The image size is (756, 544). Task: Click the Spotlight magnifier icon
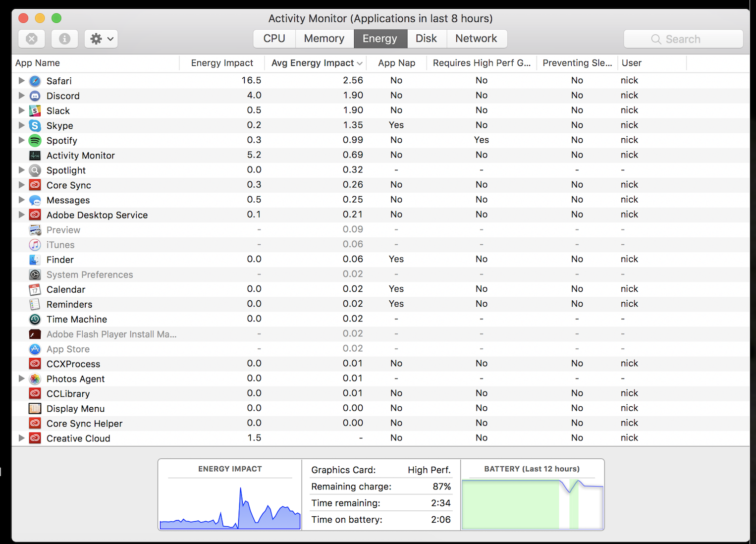point(35,170)
